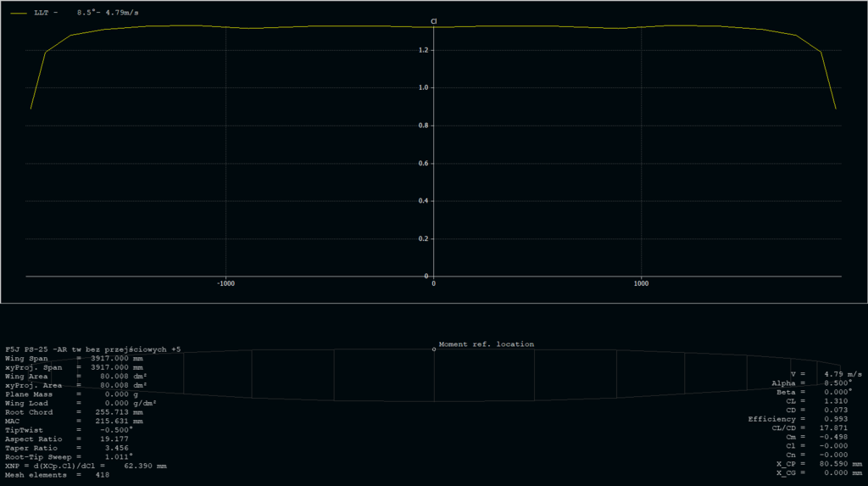
Task: Click the LLT 8.5° 4.79m/s legend label
Action: click(84, 14)
